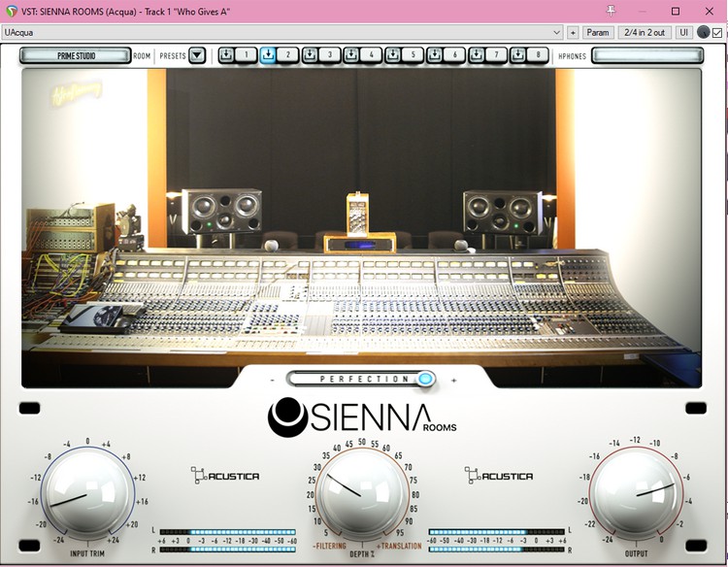Recall preset slot 3

330,55
